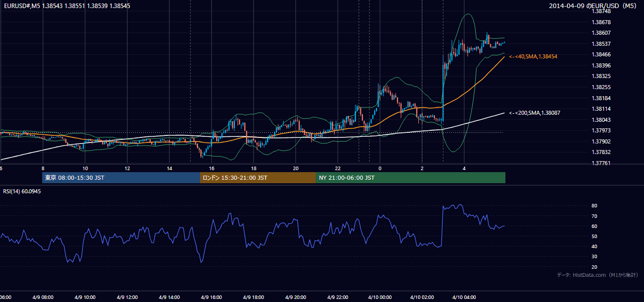Click the 4/9 08:00 time axis label
Screen dimensions: 644x302
tap(43, 297)
